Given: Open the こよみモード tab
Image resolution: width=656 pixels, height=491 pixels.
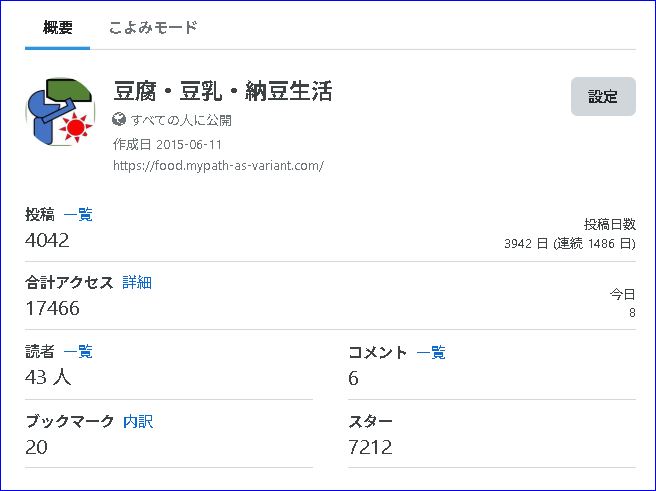Looking at the screenshot, I should [x=153, y=28].
